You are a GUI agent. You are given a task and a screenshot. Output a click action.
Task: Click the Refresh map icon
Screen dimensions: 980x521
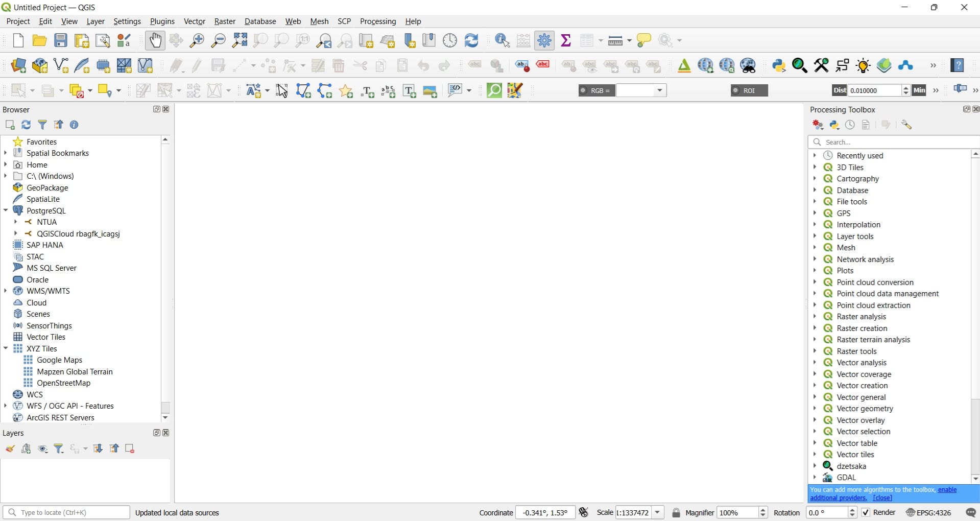pos(471,40)
